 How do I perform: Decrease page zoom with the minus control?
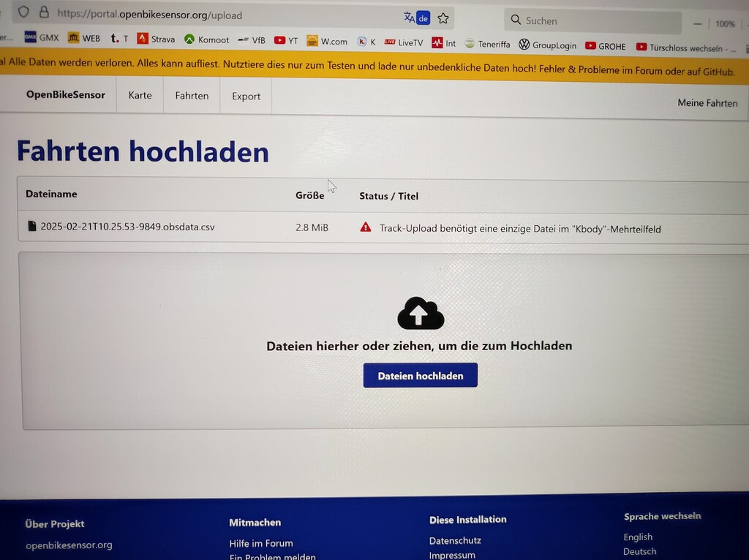(697, 23)
